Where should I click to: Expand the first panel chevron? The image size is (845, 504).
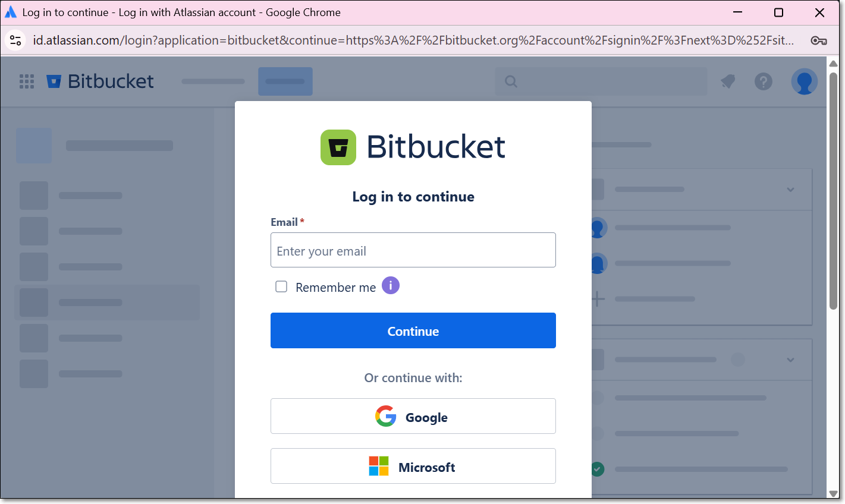[x=790, y=190]
